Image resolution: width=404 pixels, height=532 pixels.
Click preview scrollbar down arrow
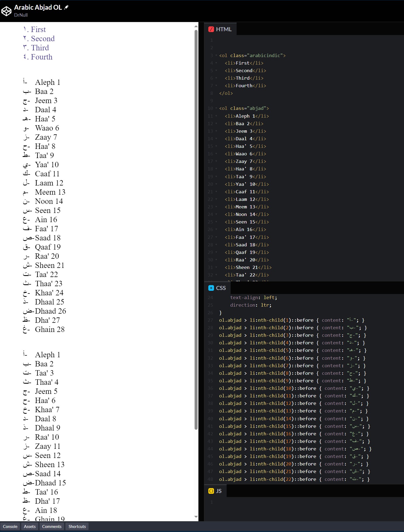(x=196, y=517)
